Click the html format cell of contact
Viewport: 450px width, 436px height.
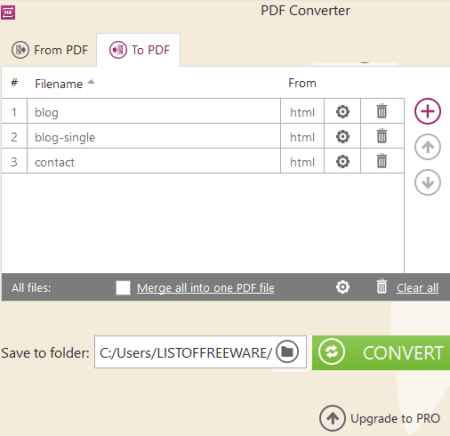(302, 161)
